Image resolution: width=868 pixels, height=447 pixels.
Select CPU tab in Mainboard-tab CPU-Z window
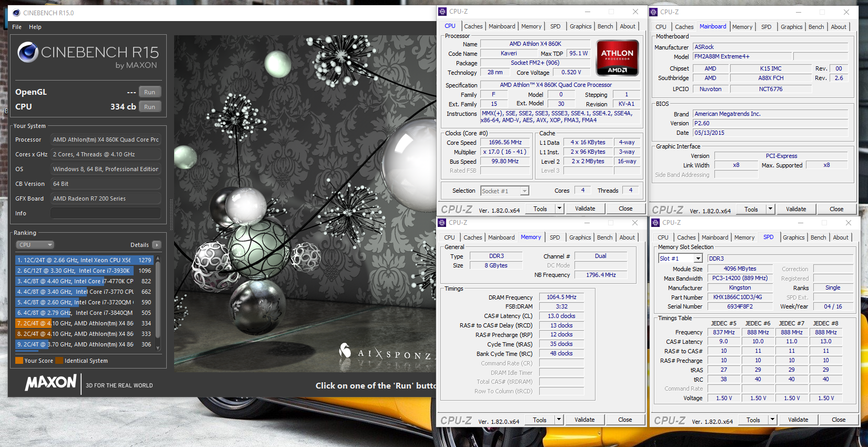[x=661, y=27]
